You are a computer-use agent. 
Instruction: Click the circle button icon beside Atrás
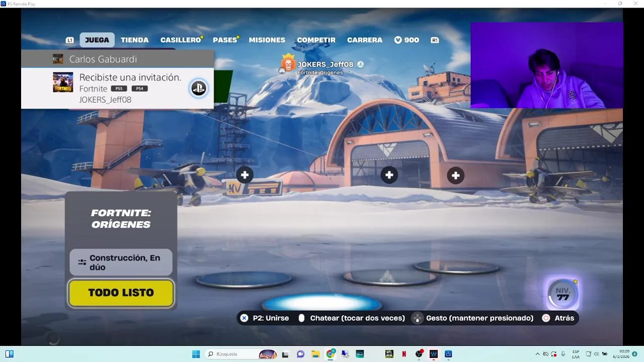click(x=546, y=318)
